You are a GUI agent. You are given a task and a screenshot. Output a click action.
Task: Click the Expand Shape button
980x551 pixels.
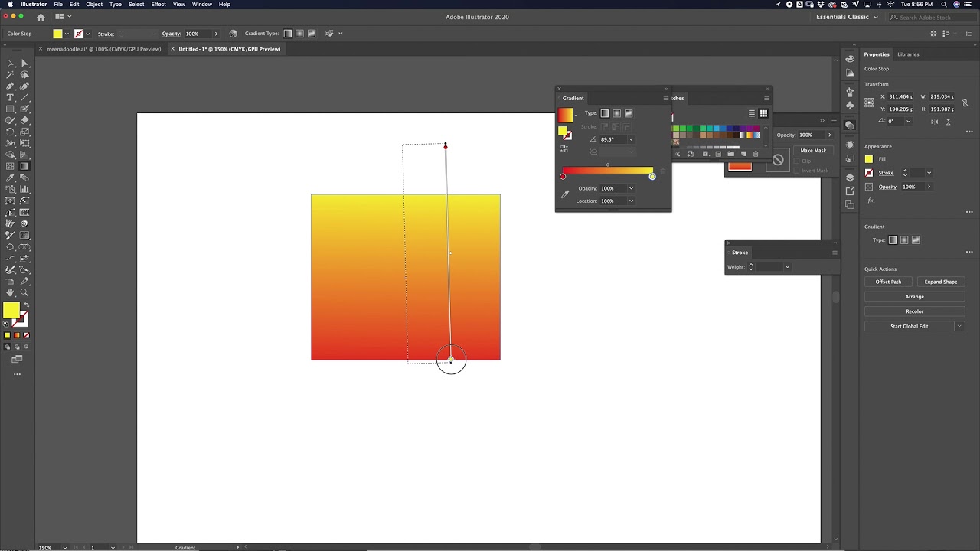[x=940, y=282]
